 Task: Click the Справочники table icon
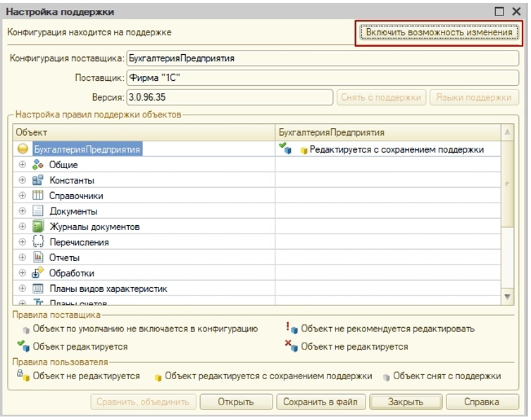click(x=38, y=195)
